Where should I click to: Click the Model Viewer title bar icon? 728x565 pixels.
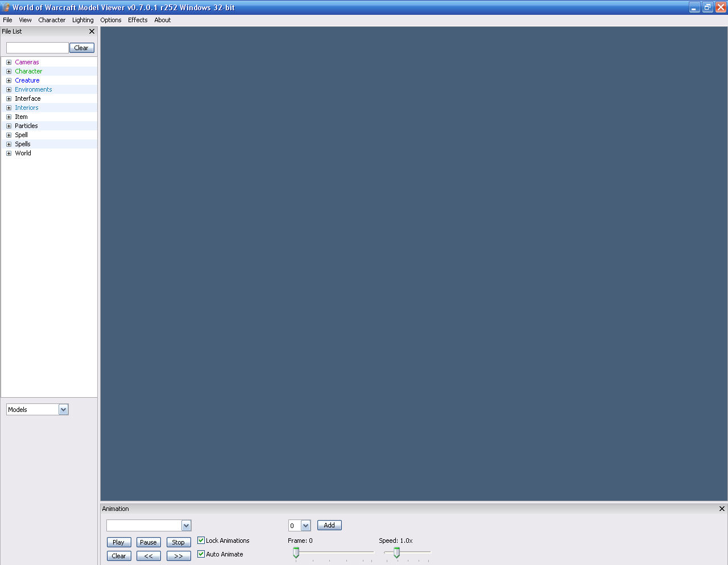pyautogui.click(x=6, y=7)
